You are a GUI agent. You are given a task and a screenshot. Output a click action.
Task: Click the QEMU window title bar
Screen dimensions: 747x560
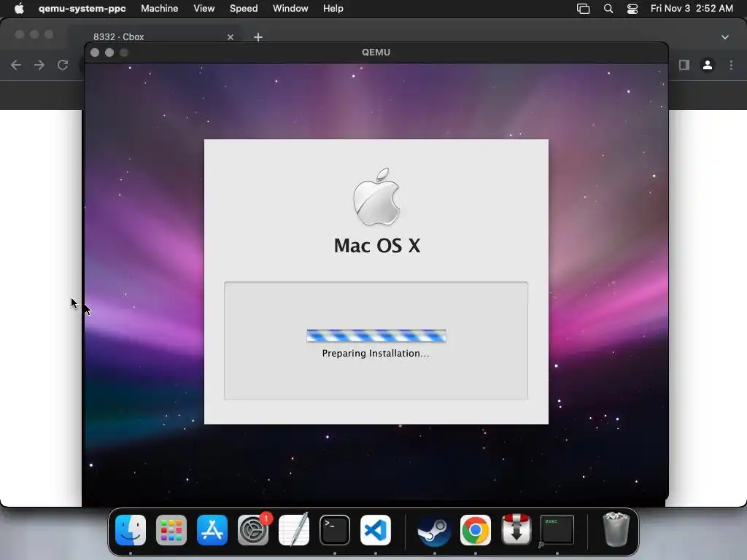[x=376, y=52]
